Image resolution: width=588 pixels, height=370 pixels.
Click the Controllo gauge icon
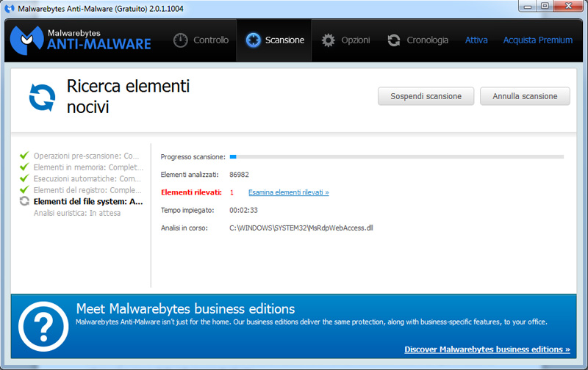pyautogui.click(x=180, y=40)
